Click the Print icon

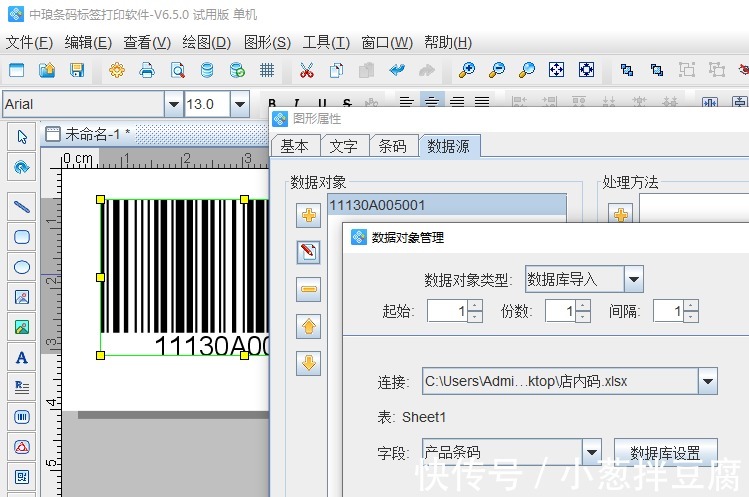point(147,71)
